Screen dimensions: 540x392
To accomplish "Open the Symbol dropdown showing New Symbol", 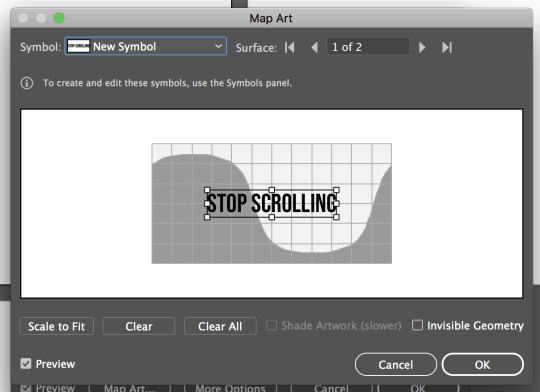I will 146,46.
